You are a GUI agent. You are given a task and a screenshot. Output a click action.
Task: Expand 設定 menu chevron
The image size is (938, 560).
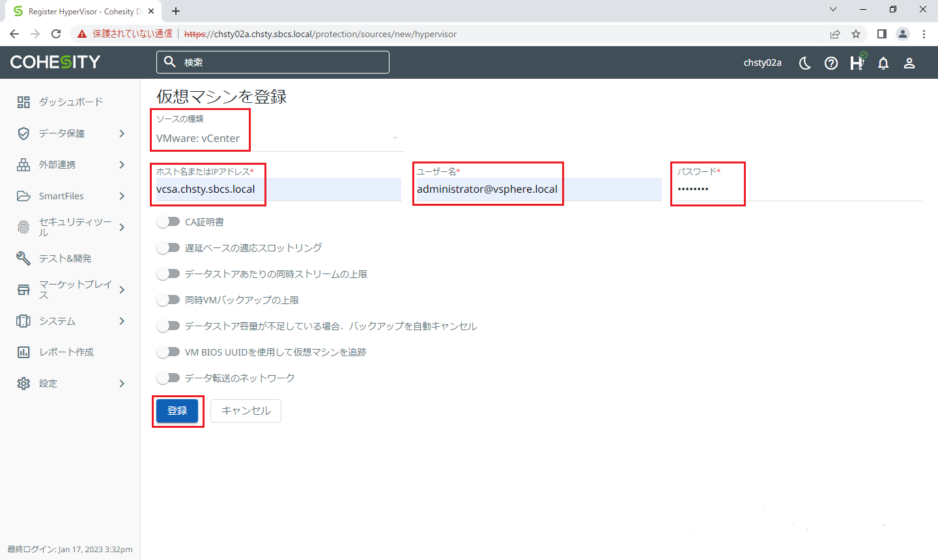[122, 384]
